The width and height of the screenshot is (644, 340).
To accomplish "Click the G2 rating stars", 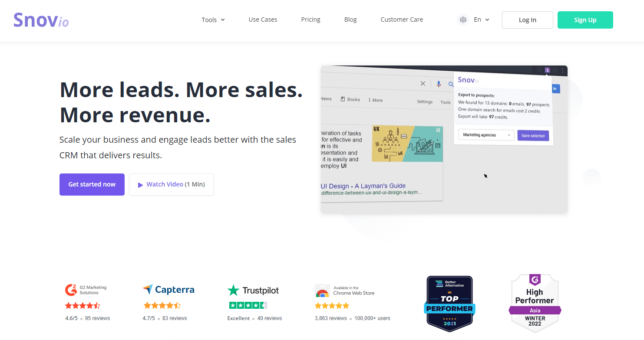I will coord(83,306).
